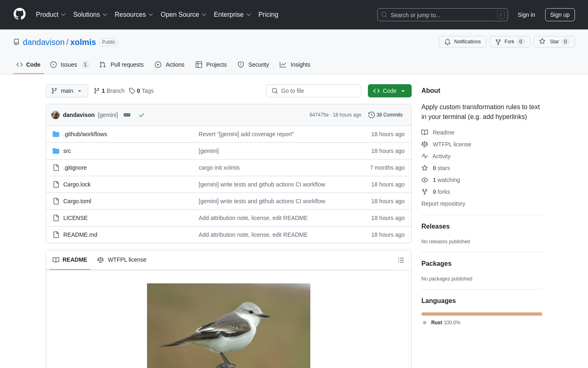Viewport: 588px width, 368px height.
Task: Open dandavison user profile link
Action: click(44, 42)
